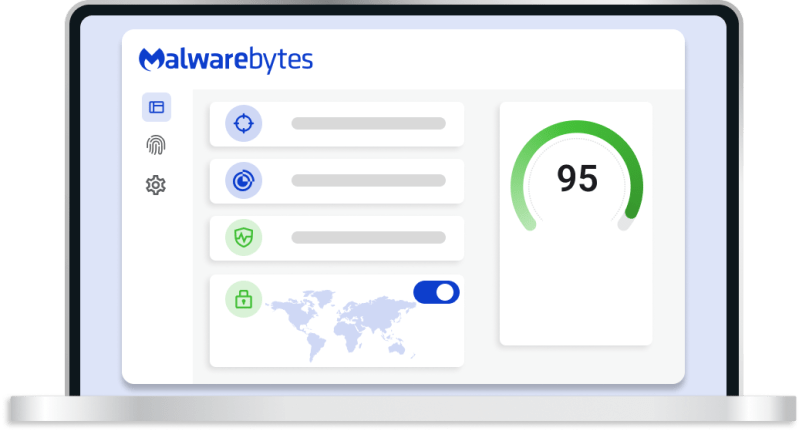This screenshot has width=799, height=431.
Task: Click the green padlock VPN icon
Action: coord(244,299)
